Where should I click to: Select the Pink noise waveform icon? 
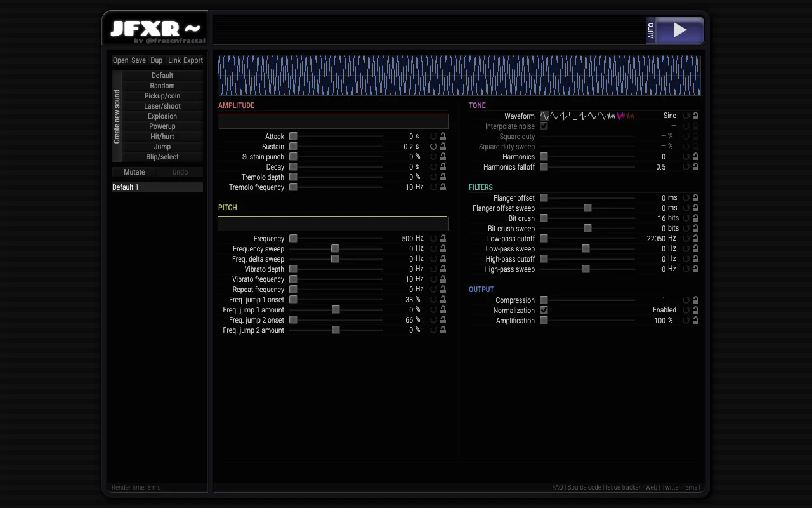[620, 116]
